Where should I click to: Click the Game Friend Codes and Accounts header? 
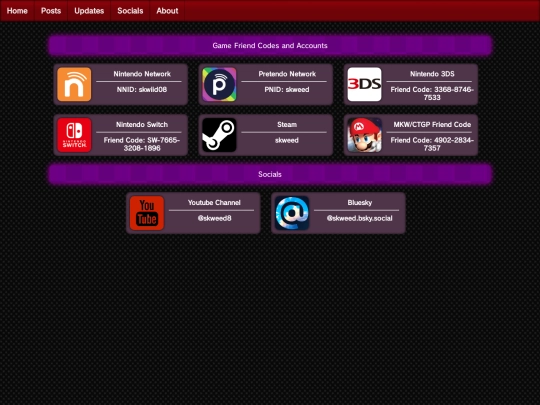coord(270,45)
